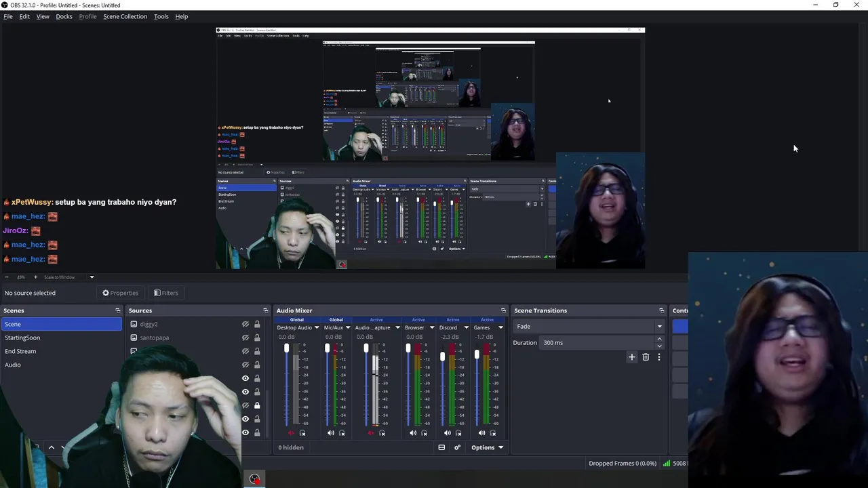
Task: Open the Fade transition dropdown
Action: tap(588, 326)
